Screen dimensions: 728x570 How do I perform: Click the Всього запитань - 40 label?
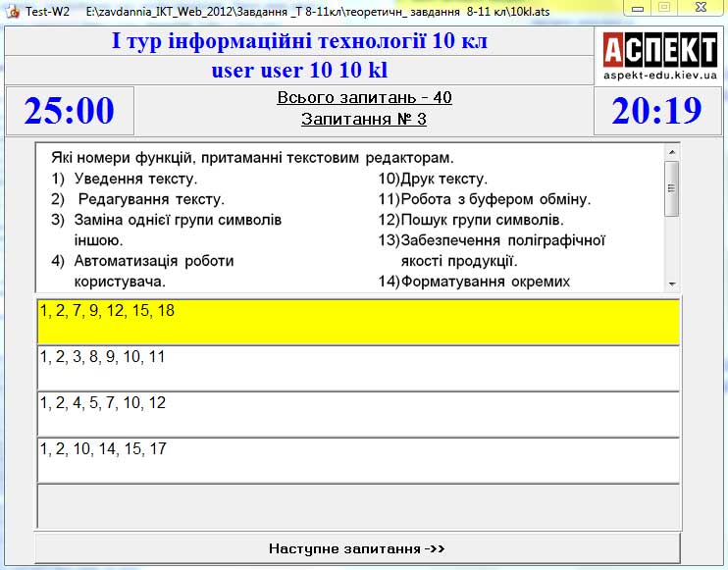pos(364,98)
